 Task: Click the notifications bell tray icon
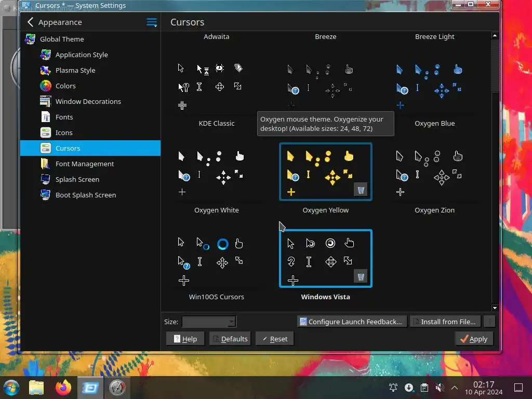pos(393,388)
